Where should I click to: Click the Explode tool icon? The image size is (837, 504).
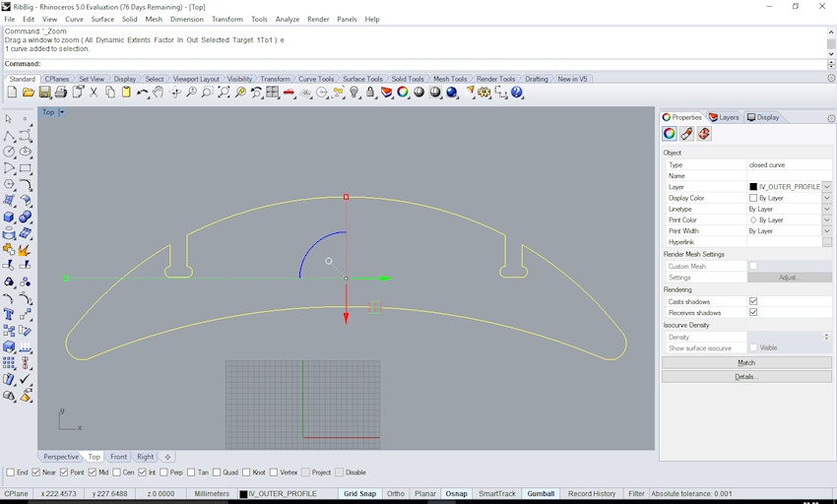pos(25,250)
